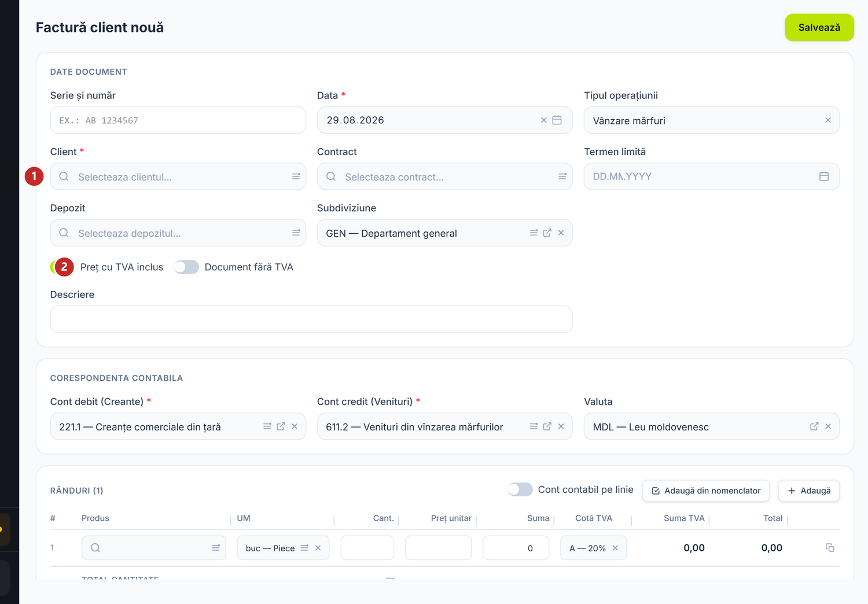Focus the Serie și număr input field
Screen dimensions: 868x604
pyautogui.click(x=178, y=120)
